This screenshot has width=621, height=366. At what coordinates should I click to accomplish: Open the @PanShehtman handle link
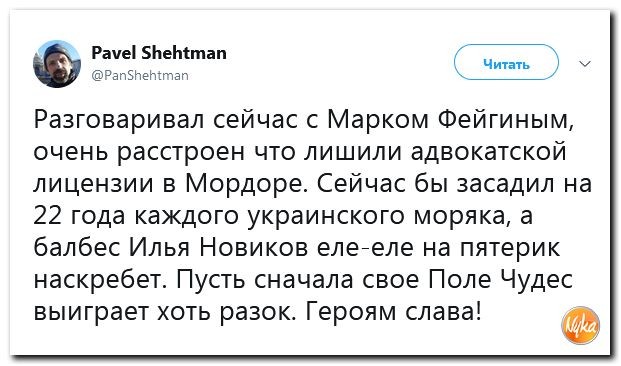pyautogui.click(x=140, y=75)
